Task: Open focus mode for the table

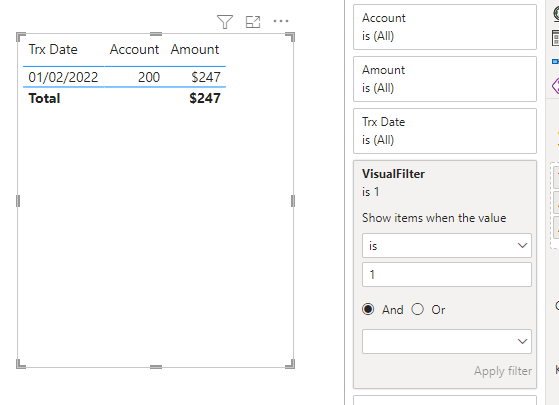Action: click(x=253, y=22)
